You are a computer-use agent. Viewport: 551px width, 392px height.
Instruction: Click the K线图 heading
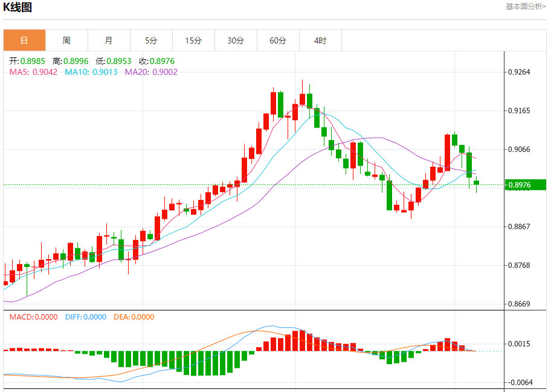coord(18,7)
